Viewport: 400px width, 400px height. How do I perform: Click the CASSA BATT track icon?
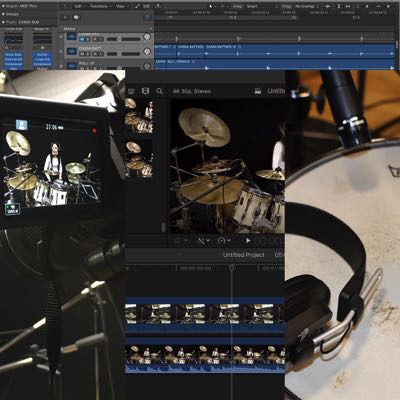(x=71, y=51)
